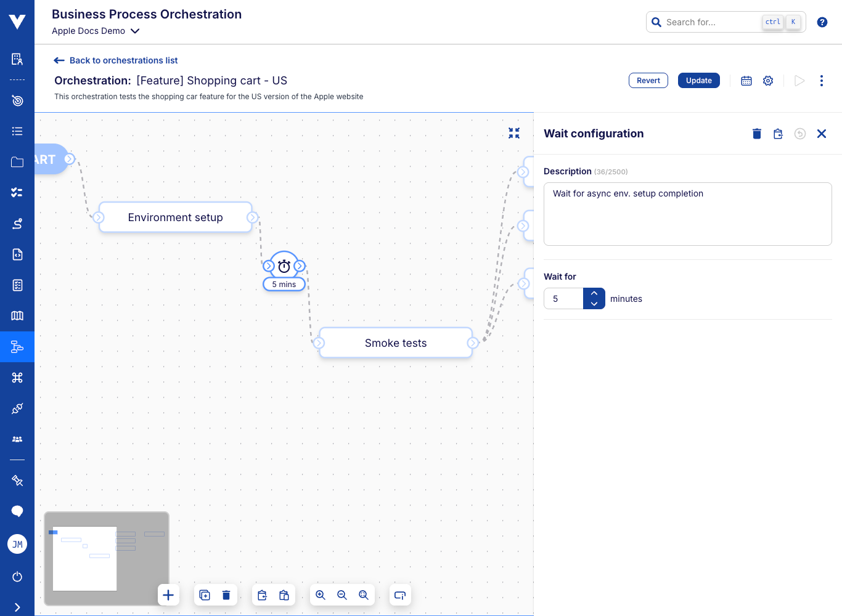
Task: Open the minimap toggle icon near zoom controls
Action: [399, 594]
